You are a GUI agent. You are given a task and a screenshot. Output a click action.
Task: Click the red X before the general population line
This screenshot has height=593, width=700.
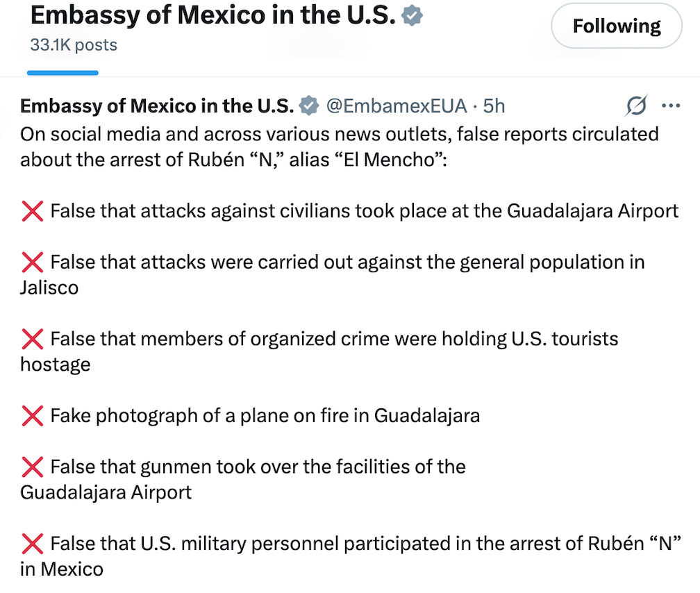tap(33, 262)
